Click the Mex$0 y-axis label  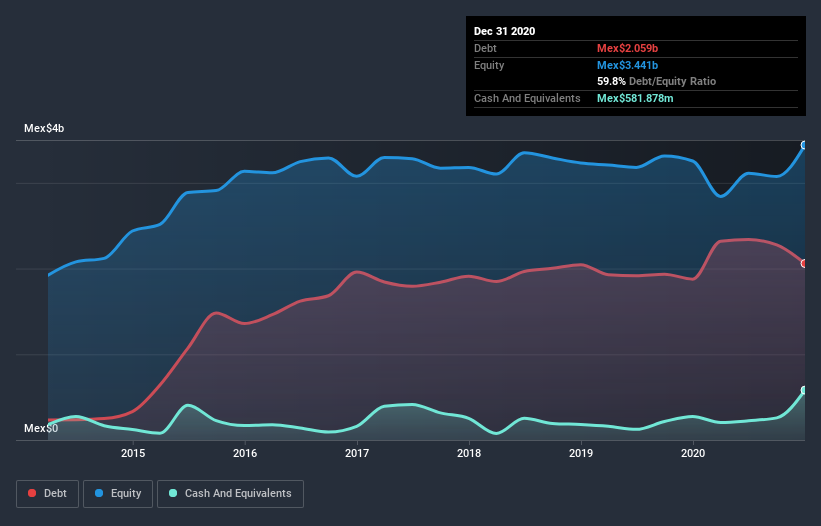point(41,429)
